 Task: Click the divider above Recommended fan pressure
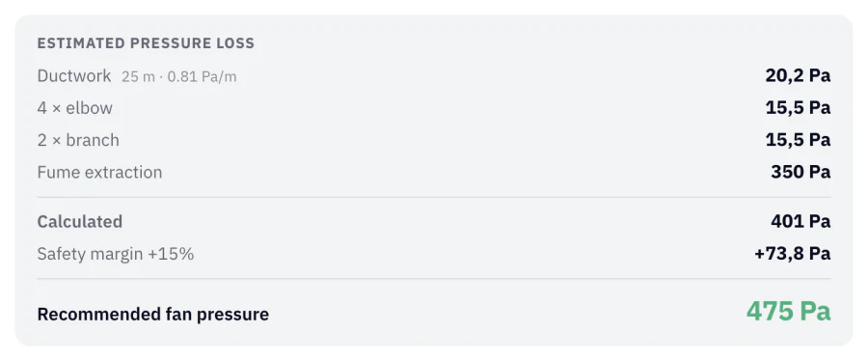[x=434, y=279]
